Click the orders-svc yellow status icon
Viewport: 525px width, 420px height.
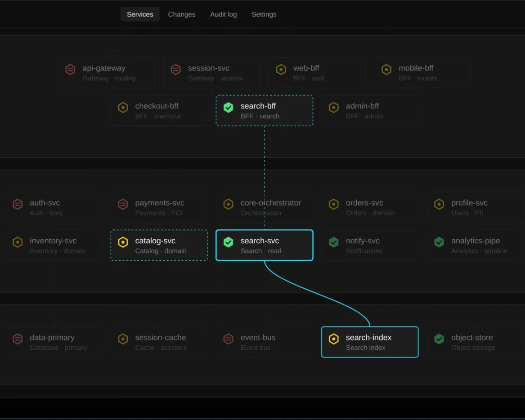(x=333, y=204)
